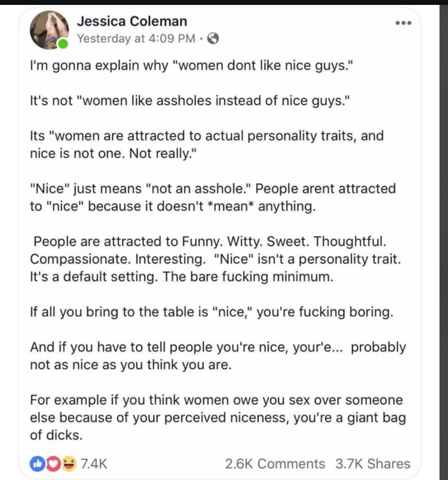448x480 pixels.
Task: Open Jessica Coleman's profile picture
Action: point(49,30)
